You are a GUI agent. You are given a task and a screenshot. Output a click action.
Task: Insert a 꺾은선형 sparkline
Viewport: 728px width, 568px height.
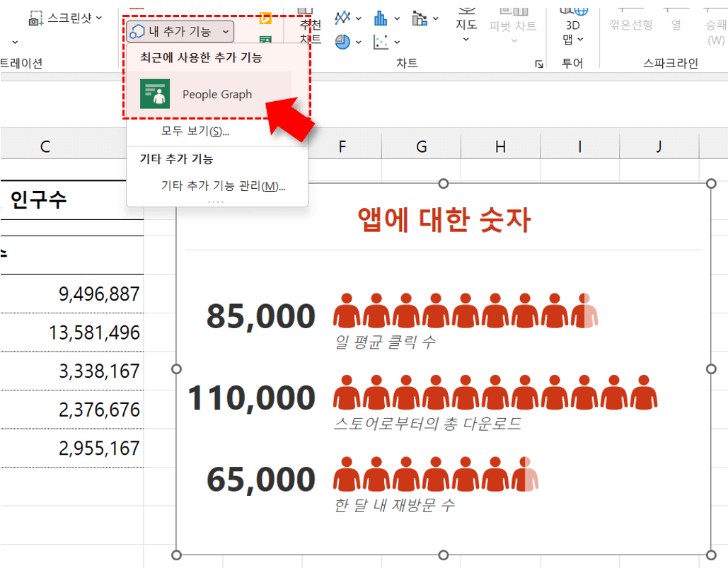pyautogui.click(x=631, y=20)
